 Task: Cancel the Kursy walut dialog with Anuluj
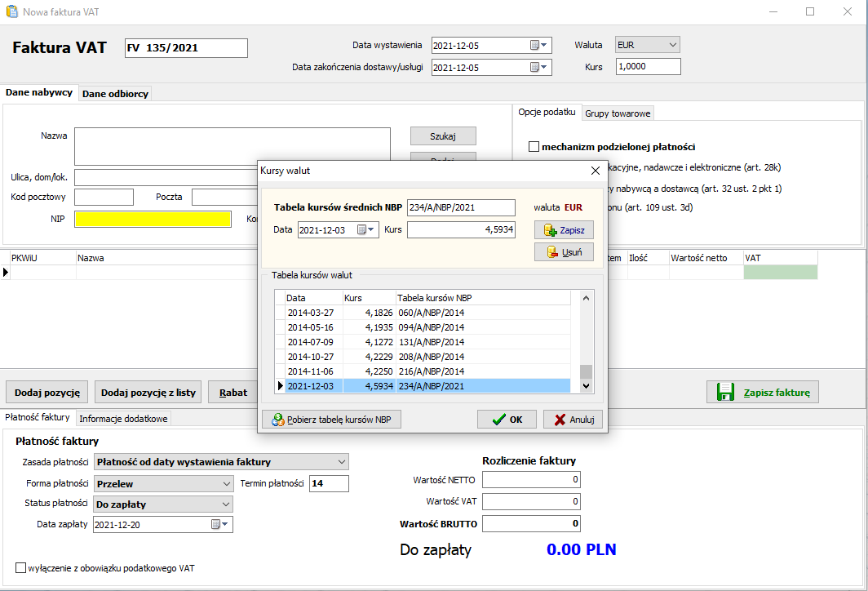(573, 420)
